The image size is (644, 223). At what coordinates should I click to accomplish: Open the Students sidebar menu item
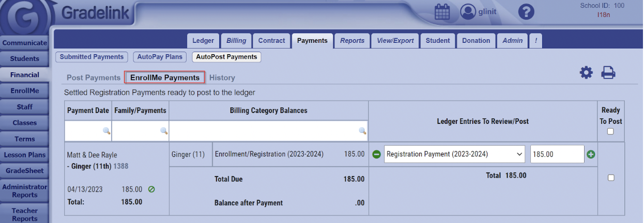point(24,59)
